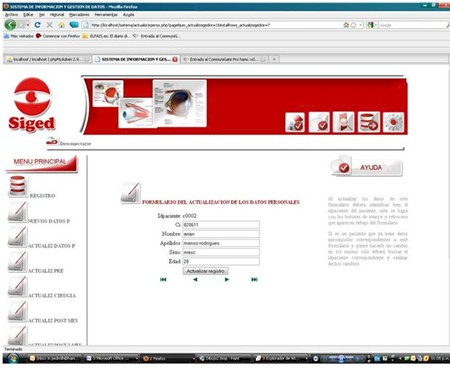Open the Comenzar con Firefox bookmark

(x=58, y=36)
